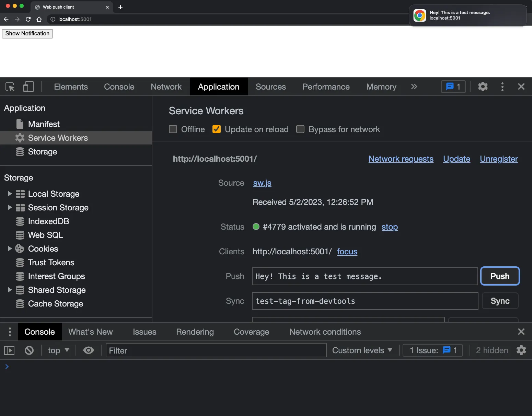The width and height of the screenshot is (532, 416).
Task: Enable the Offline checkbox
Action: 173,129
